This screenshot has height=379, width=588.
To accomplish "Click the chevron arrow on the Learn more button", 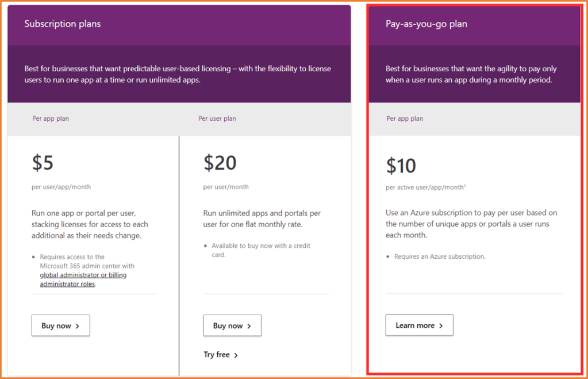I will (442, 325).
